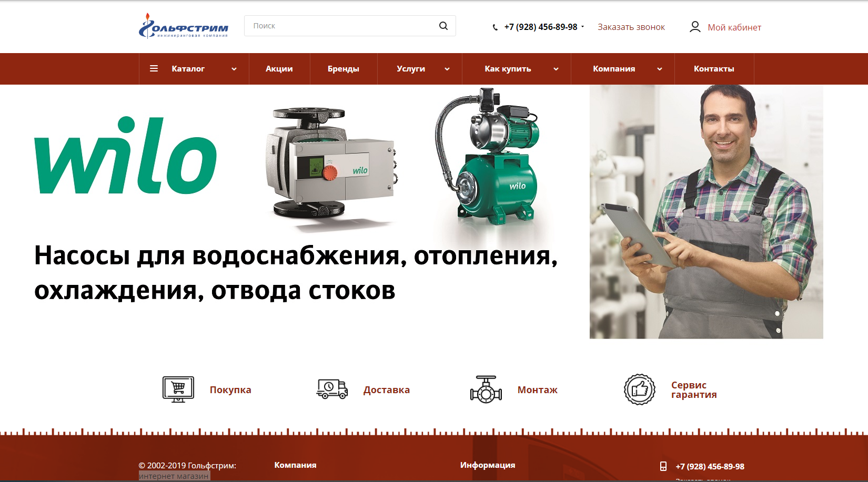Click the banner headline Насосы для водоснабжения
Viewport: 868px width, 482px height.
[296, 273]
